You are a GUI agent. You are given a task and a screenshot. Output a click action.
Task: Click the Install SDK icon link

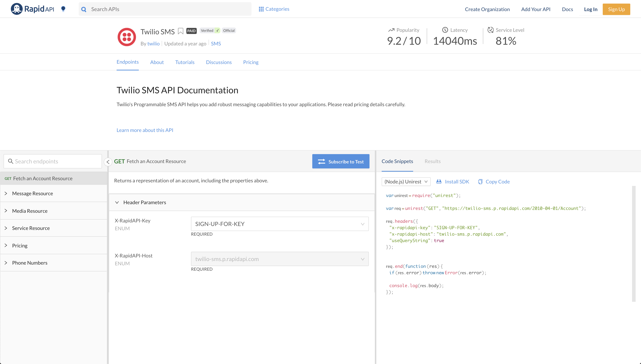pos(439,182)
